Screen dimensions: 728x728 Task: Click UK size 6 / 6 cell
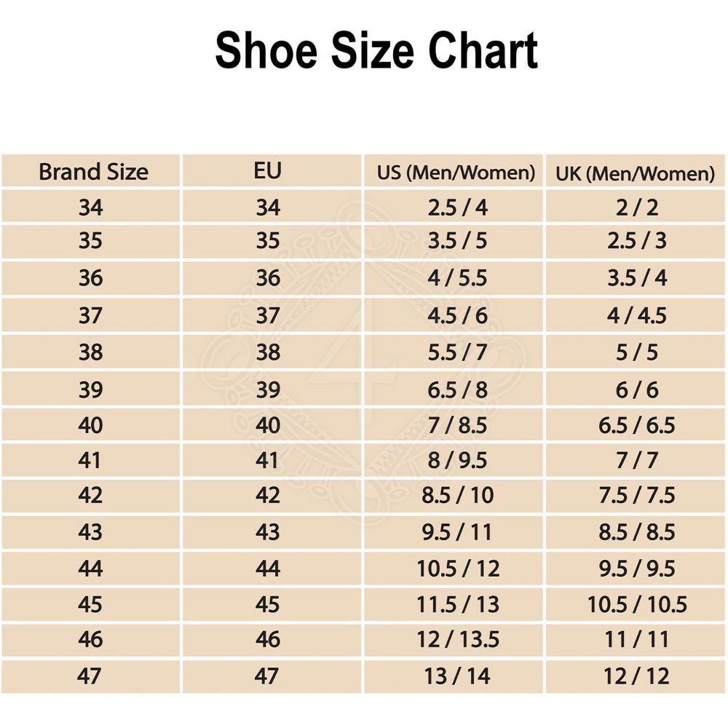point(637,389)
